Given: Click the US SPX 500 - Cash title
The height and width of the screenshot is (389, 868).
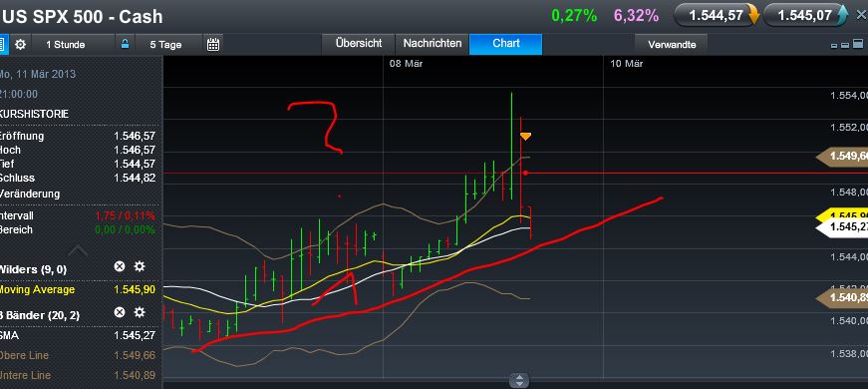Looking at the screenshot, I should point(82,17).
